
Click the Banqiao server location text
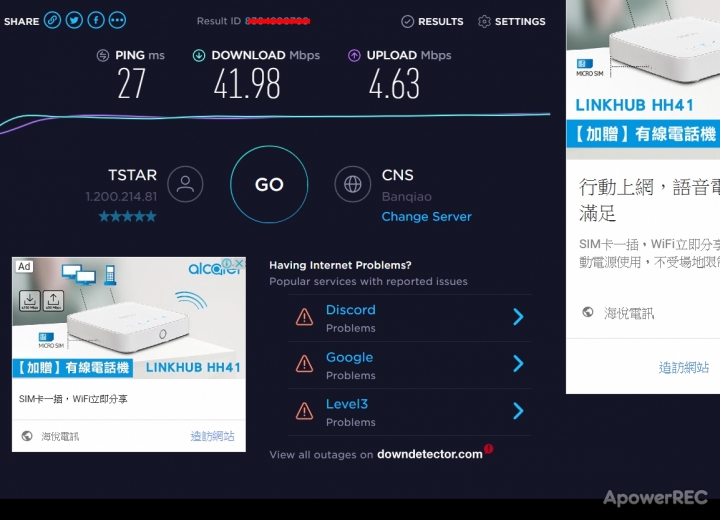tap(407, 197)
